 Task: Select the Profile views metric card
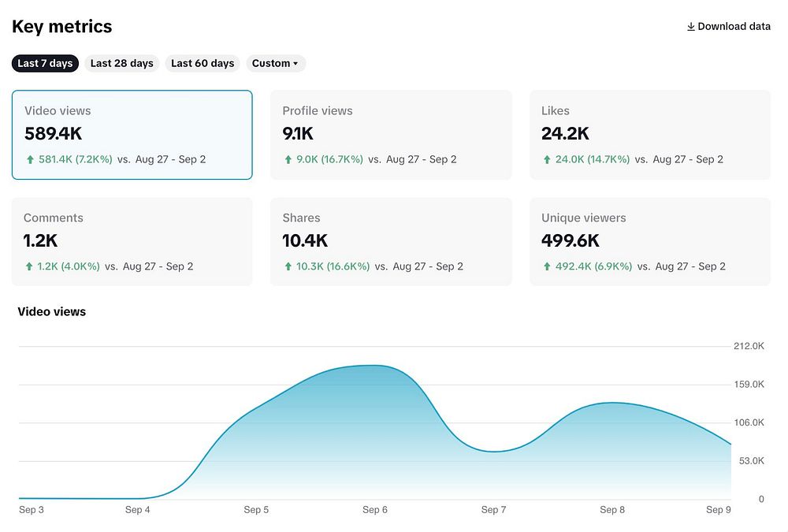[x=391, y=135]
